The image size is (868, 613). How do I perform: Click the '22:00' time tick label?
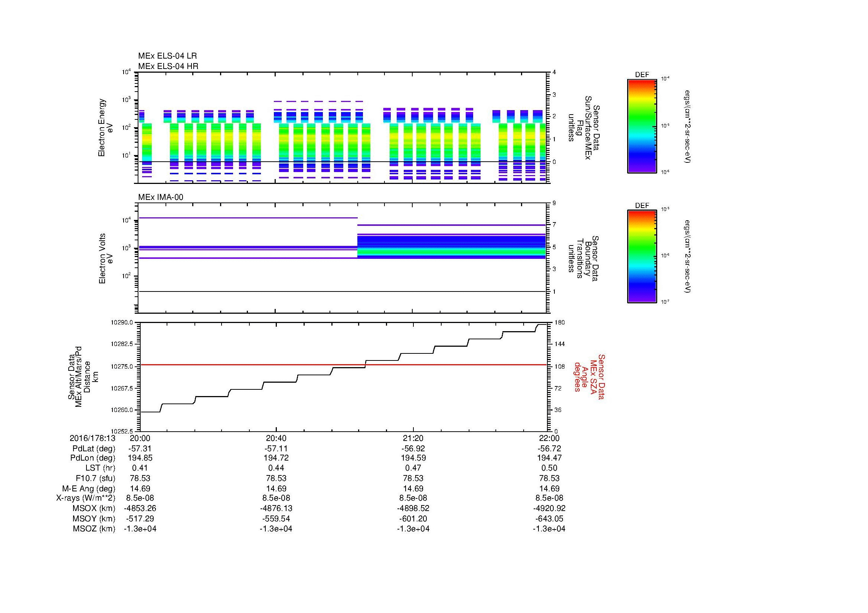549,438
